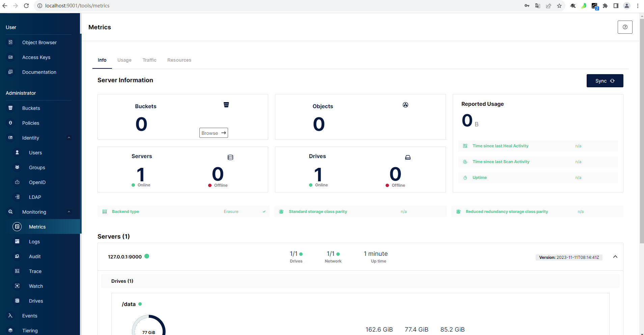Open Logs under Monitoring
The image size is (644, 335).
[x=34, y=242]
